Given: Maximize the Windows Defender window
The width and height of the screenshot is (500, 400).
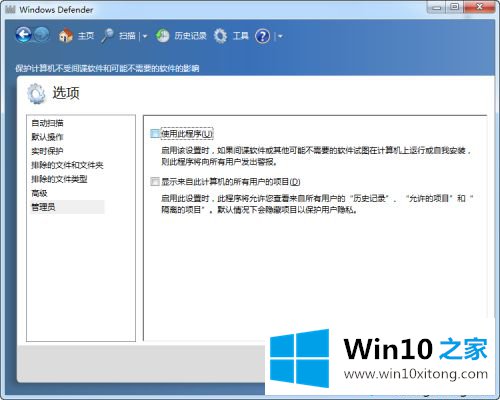Looking at the screenshot, I should coord(455,7).
